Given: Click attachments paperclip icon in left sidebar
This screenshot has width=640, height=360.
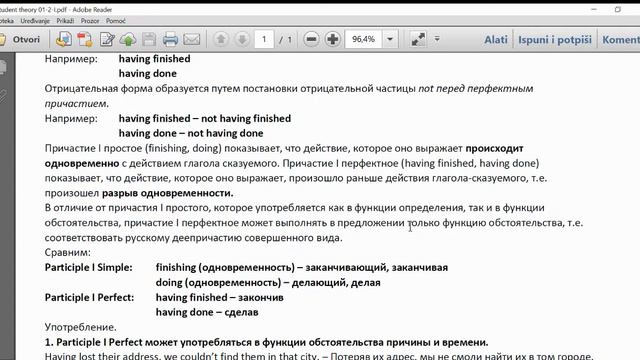Looking at the screenshot, I should 3,97.
